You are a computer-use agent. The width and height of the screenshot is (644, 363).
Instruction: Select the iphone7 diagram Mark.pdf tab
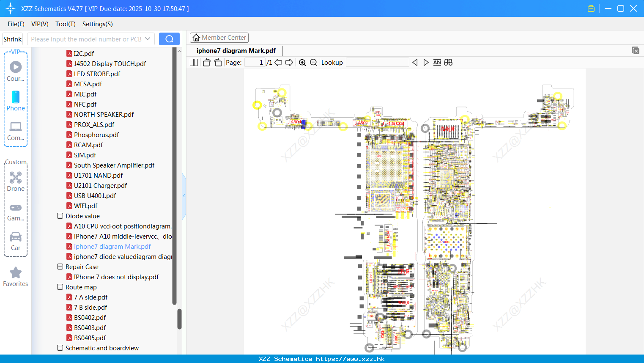236,51
